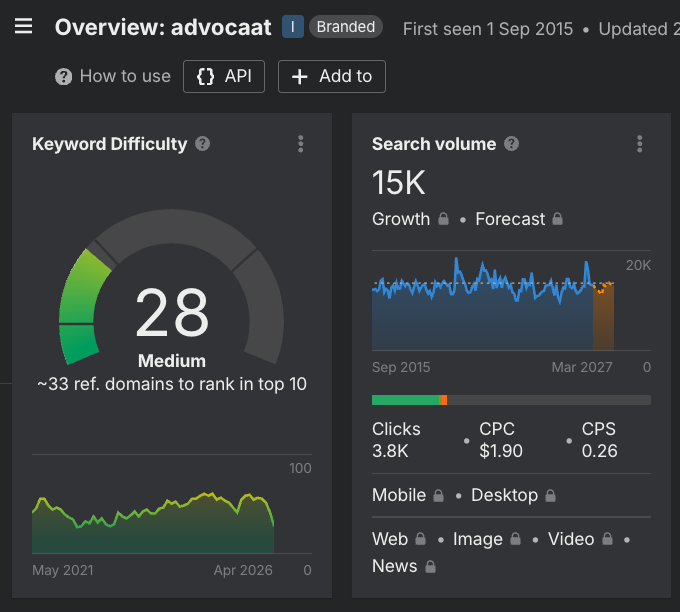Select the locked News search type
680x612 pixels.
(404, 566)
